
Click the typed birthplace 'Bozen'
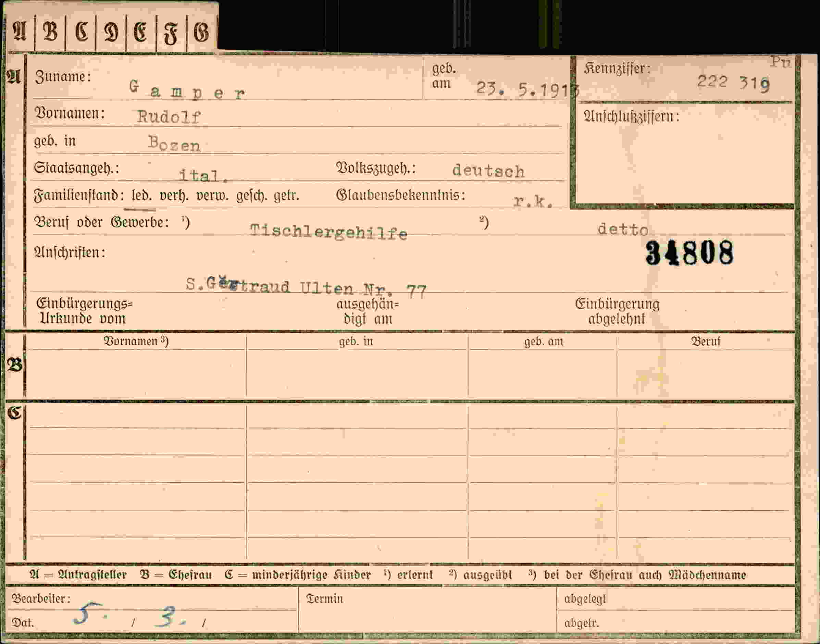point(174,144)
